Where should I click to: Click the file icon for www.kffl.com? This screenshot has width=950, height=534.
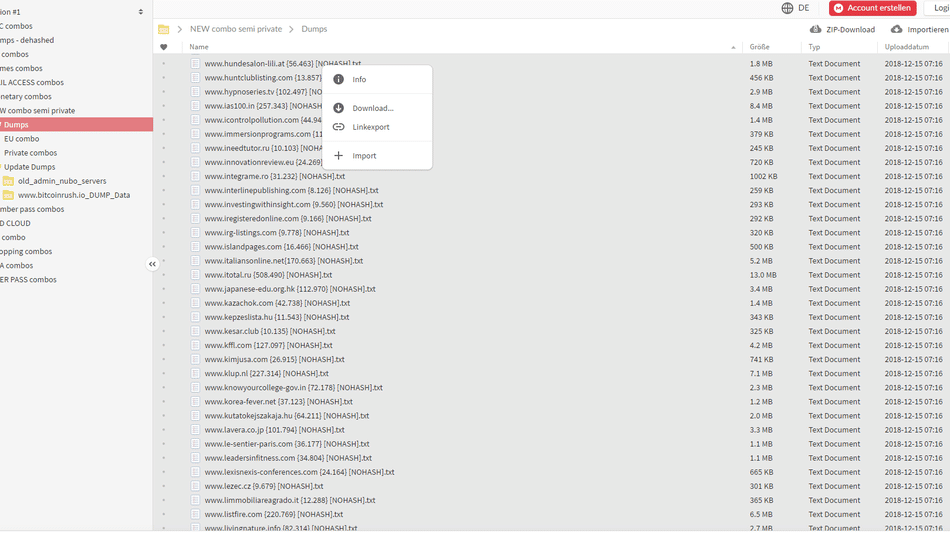point(195,345)
